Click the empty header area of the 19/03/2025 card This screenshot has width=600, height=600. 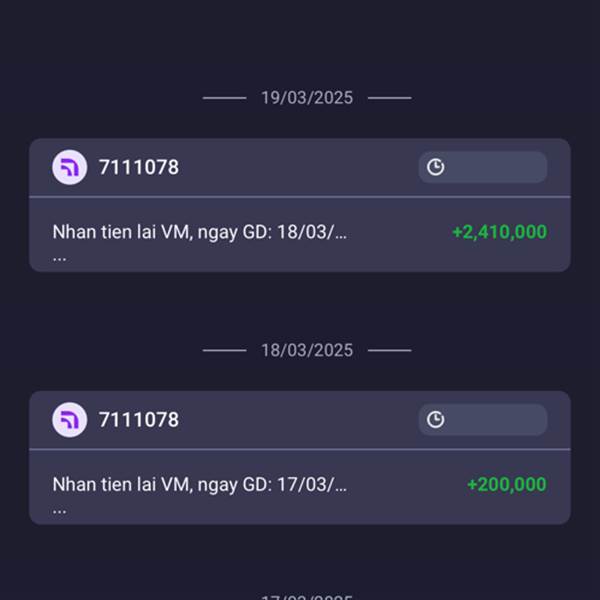[300, 167]
